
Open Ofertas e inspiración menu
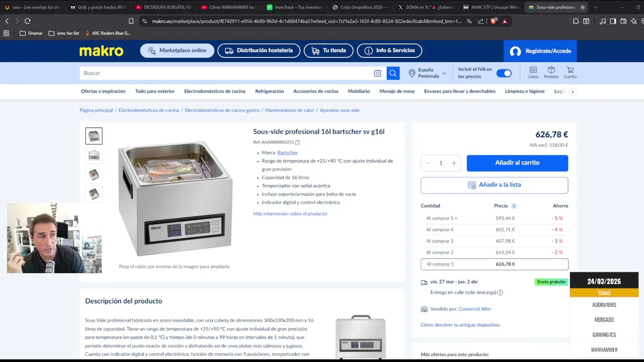coord(103,92)
